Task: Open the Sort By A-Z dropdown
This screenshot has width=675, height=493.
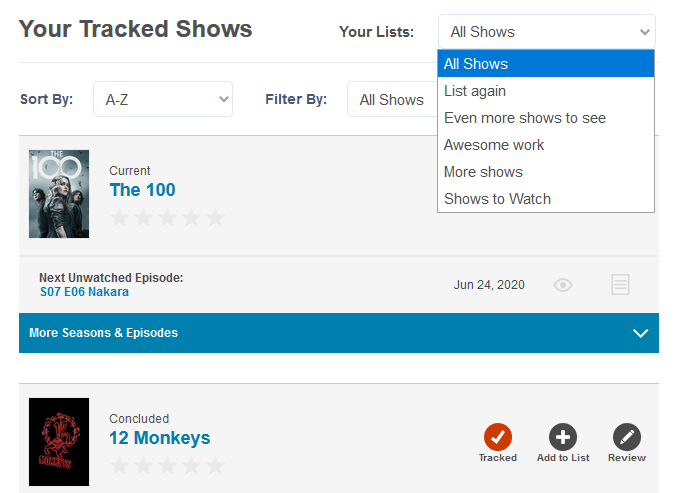Action: 163,99
